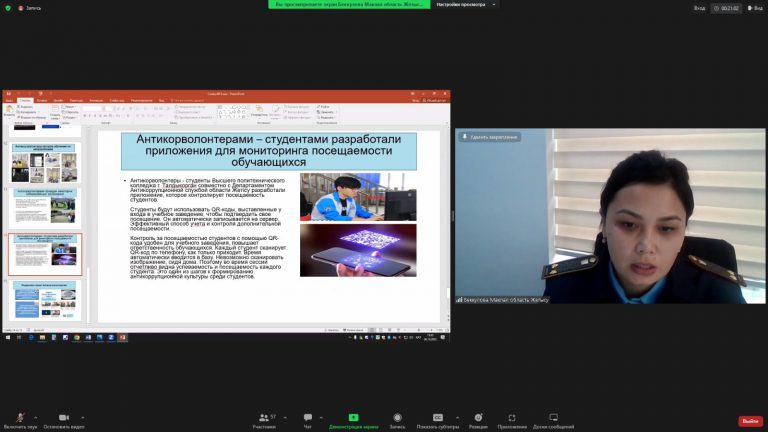Click the red Выйти leave button
Screen dimensions: 768x432
point(750,421)
